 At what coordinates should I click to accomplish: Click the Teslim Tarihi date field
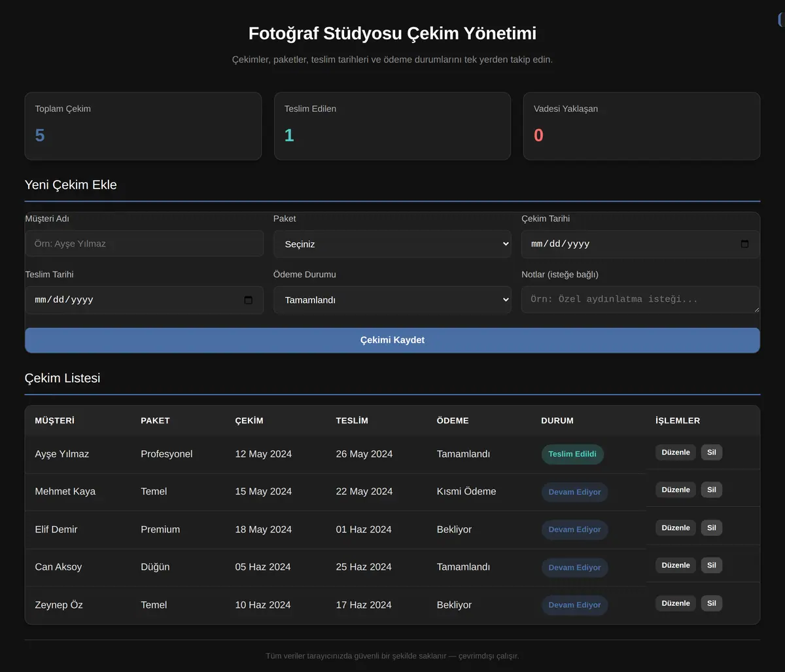pos(144,300)
